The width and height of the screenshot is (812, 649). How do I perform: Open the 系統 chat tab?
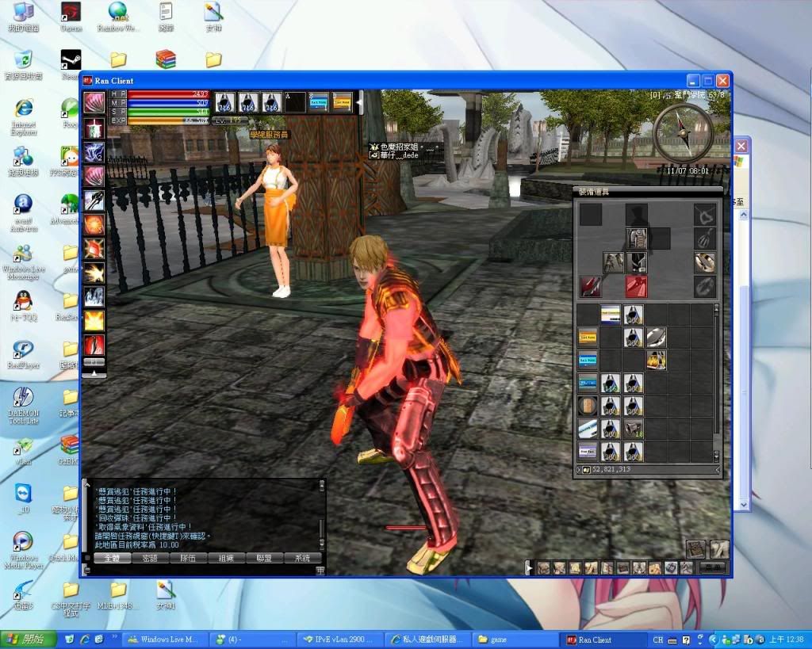302,558
